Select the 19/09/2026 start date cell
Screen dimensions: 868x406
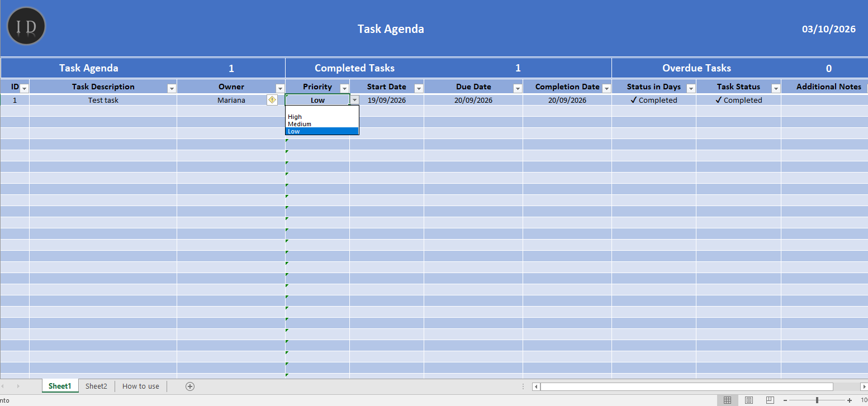pyautogui.click(x=387, y=101)
